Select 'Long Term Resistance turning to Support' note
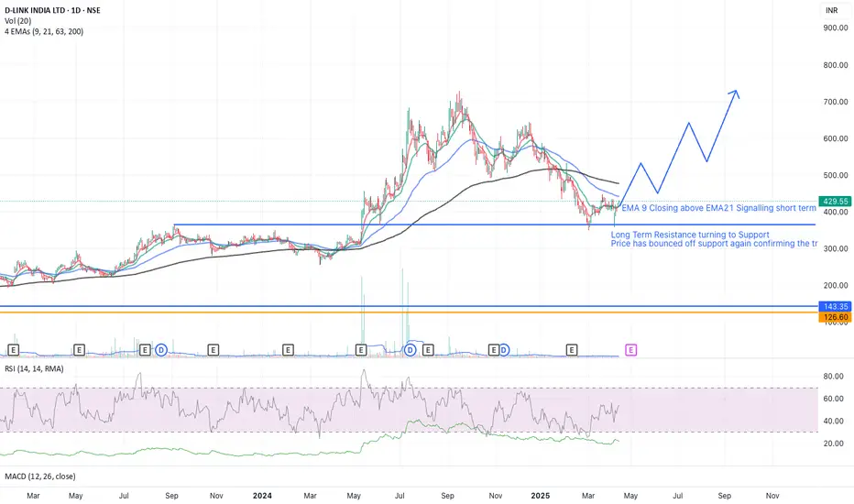This screenshot has width=854, height=504. point(690,235)
